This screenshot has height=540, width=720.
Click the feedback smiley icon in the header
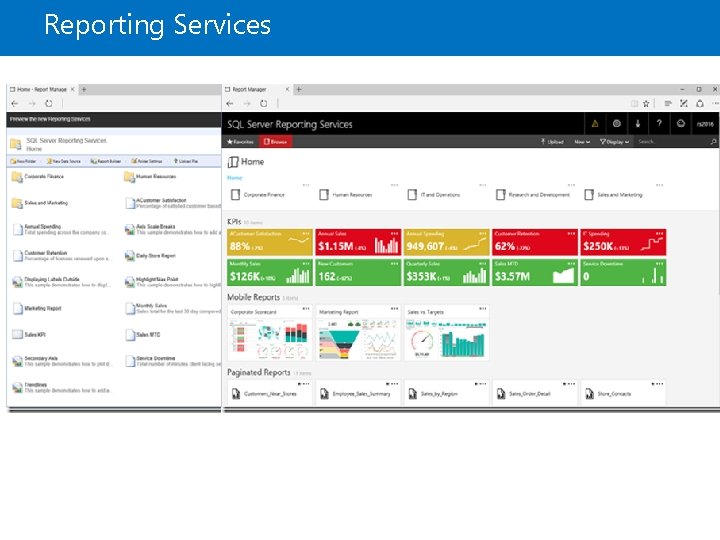click(x=681, y=124)
